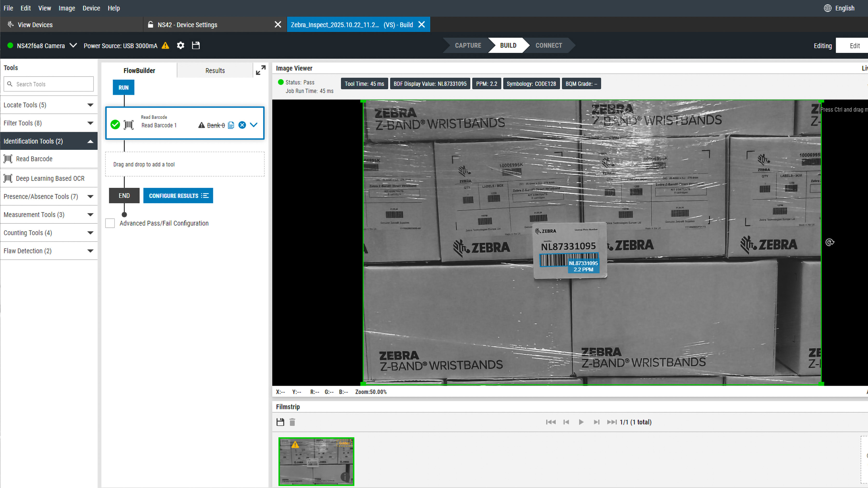
Task: Save the current image from the Filmstrip
Action: click(280, 422)
